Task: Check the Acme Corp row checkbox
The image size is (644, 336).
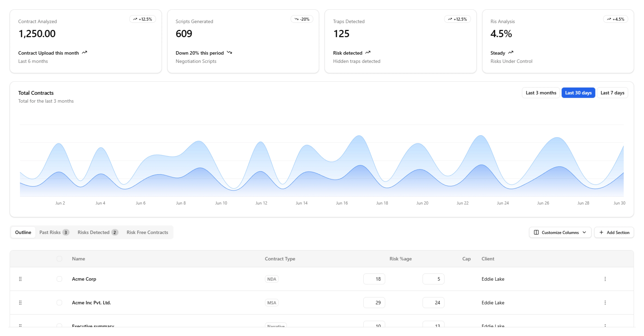Action: (59, 279)
